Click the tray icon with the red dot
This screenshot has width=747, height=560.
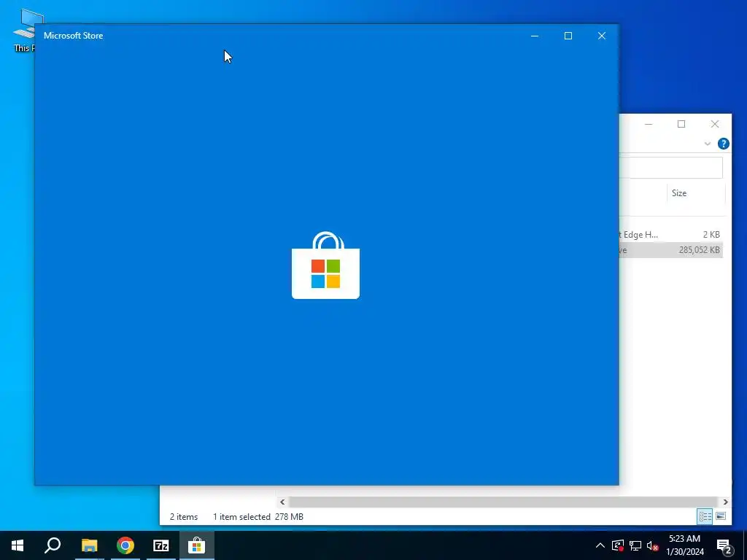[x=618, y=545]
